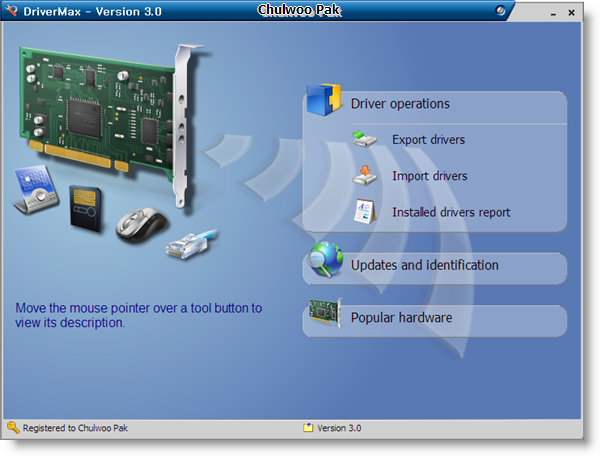
Task: Click the round title bar badge icon
Action: pyautogui.click(x=500, y=10)
